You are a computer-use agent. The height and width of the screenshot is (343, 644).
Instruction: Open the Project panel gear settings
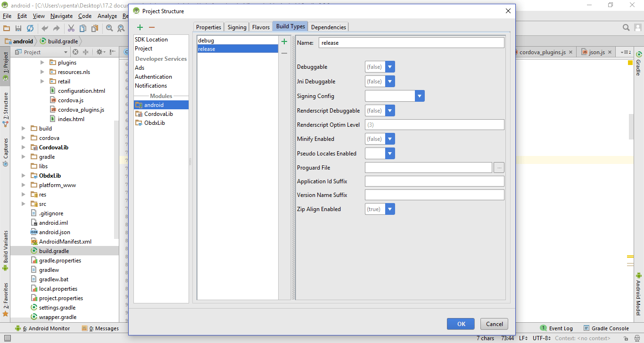coord(100,52)
